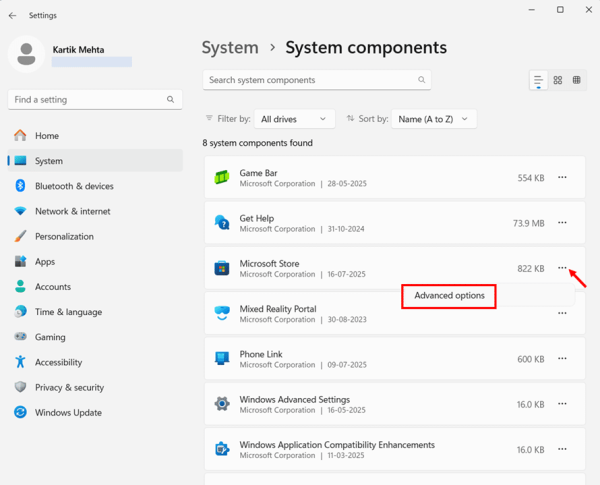Go to Home in the sidebar
600x485 pixels.
95,136
